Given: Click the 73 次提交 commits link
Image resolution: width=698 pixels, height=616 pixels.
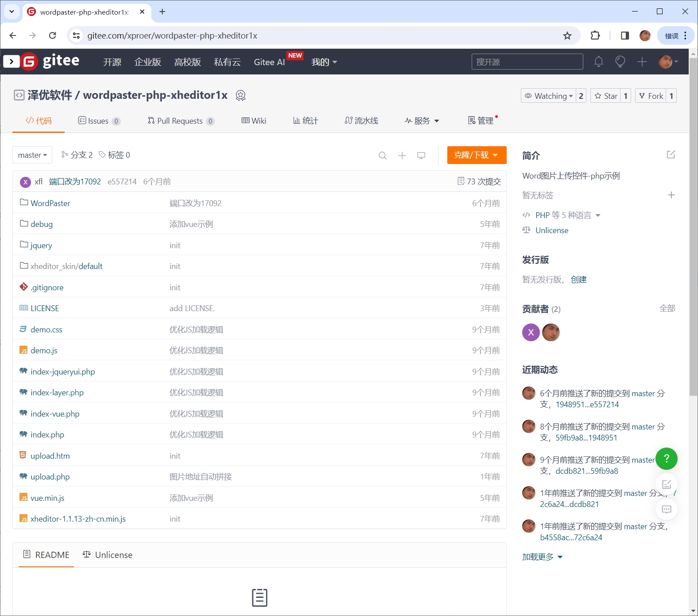Looking at the screenshot, I should 479,182.
